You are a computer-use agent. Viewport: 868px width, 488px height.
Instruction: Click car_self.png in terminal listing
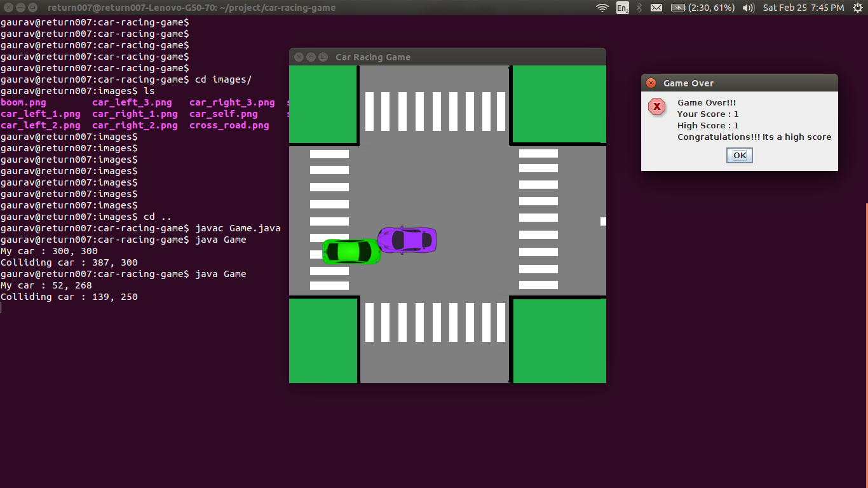(x=224, y=114)
